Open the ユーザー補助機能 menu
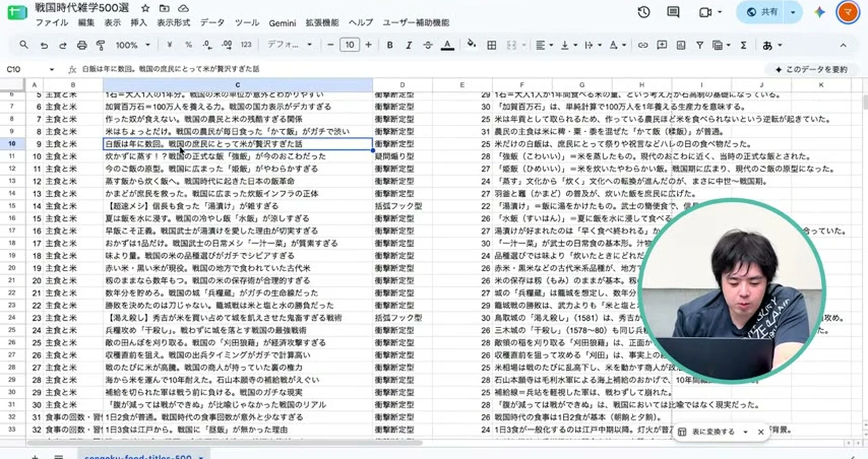The width and height of the screenshot is (868, 459). (416, 22)
